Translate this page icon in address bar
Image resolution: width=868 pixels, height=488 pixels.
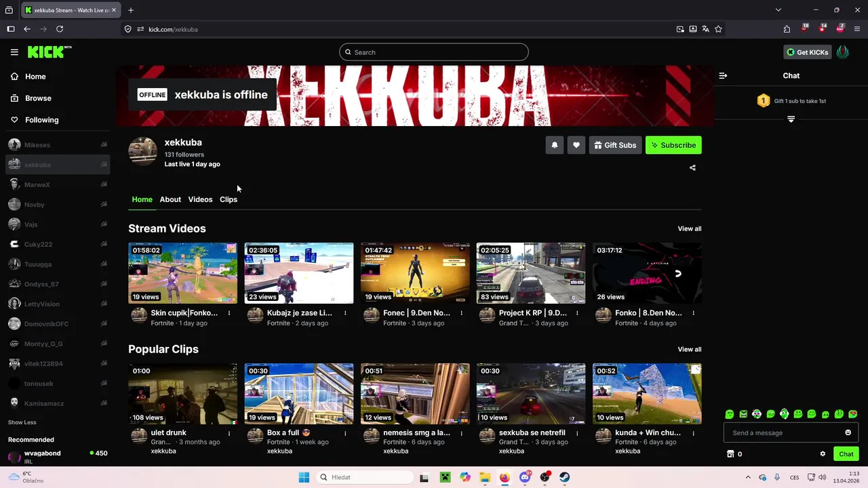[705, 29]
